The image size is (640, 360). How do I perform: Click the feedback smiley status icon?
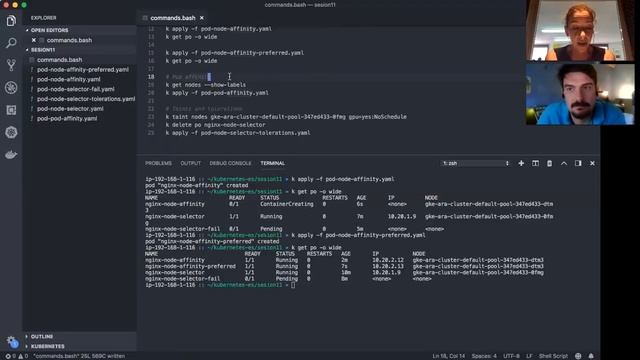click(x=578, y=356)
